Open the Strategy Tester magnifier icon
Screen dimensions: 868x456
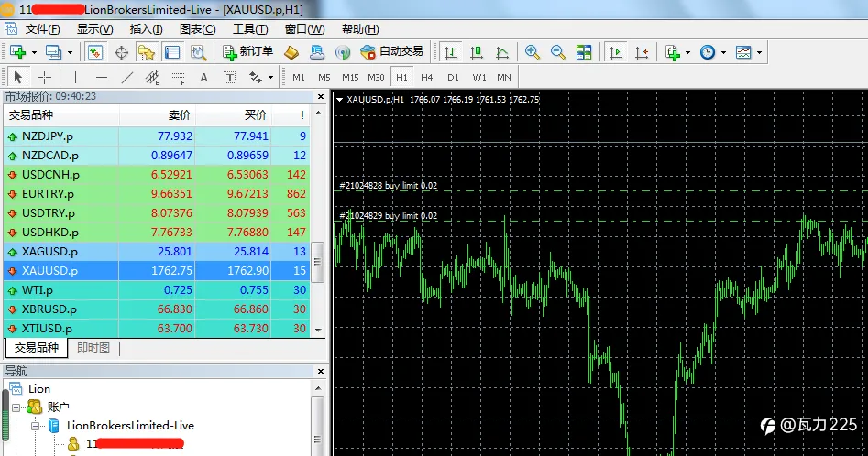coord(198,52)
